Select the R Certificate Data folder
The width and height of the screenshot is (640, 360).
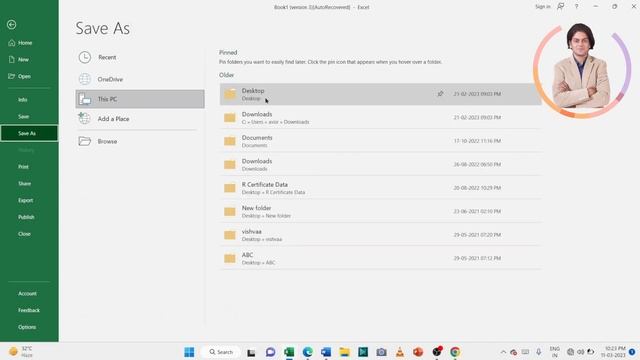380,188
